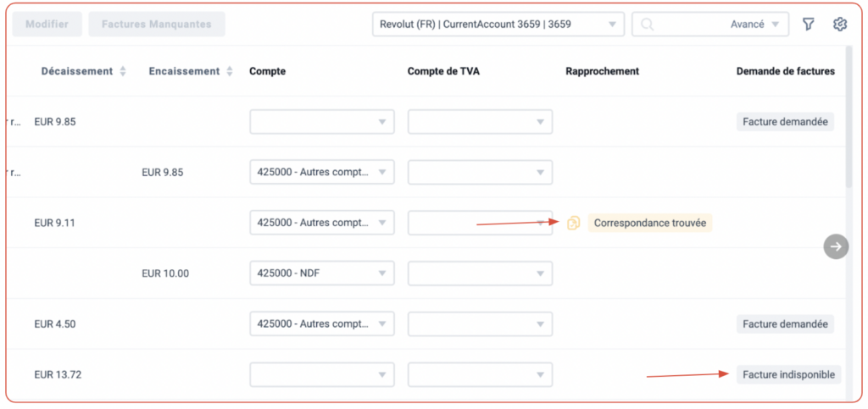Image resolution: width=868 pixels, height=409 pixels.
Task: Click Facture demandée tag on EUR 9.85 row
Action: point(786,122)
